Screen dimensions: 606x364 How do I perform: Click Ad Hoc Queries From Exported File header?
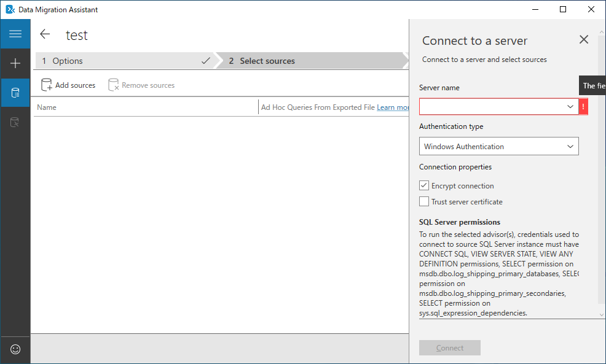[318, 107]
